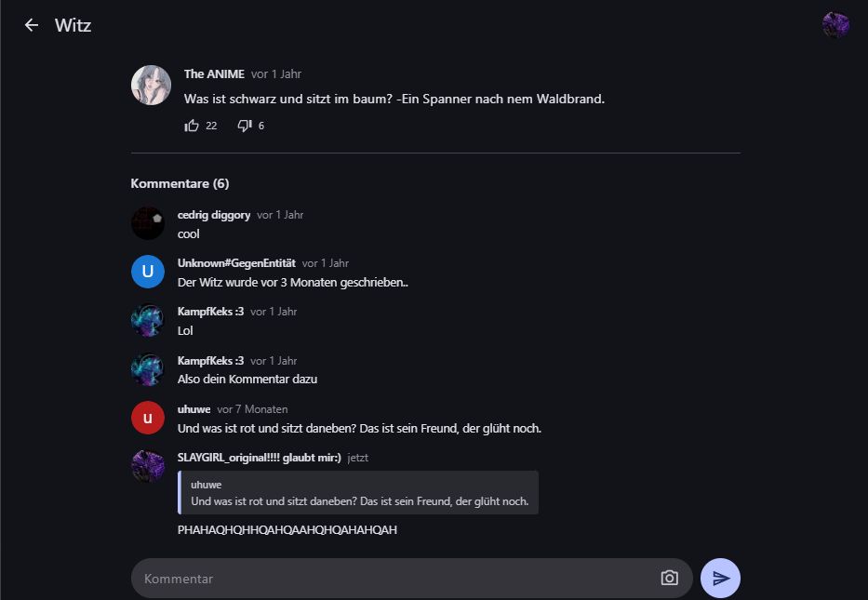The image size is (868, 600).
Task: Click into the Kommentar input field
Action: [391, 579]
